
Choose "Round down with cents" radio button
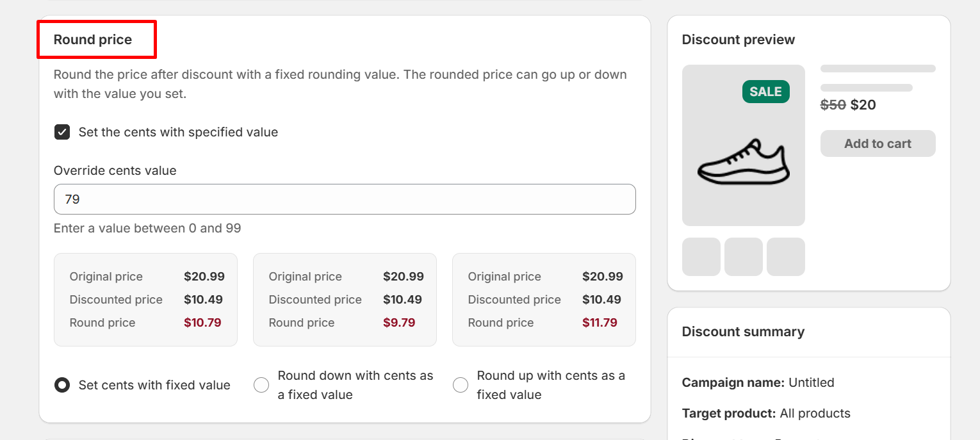click(261, 385)
